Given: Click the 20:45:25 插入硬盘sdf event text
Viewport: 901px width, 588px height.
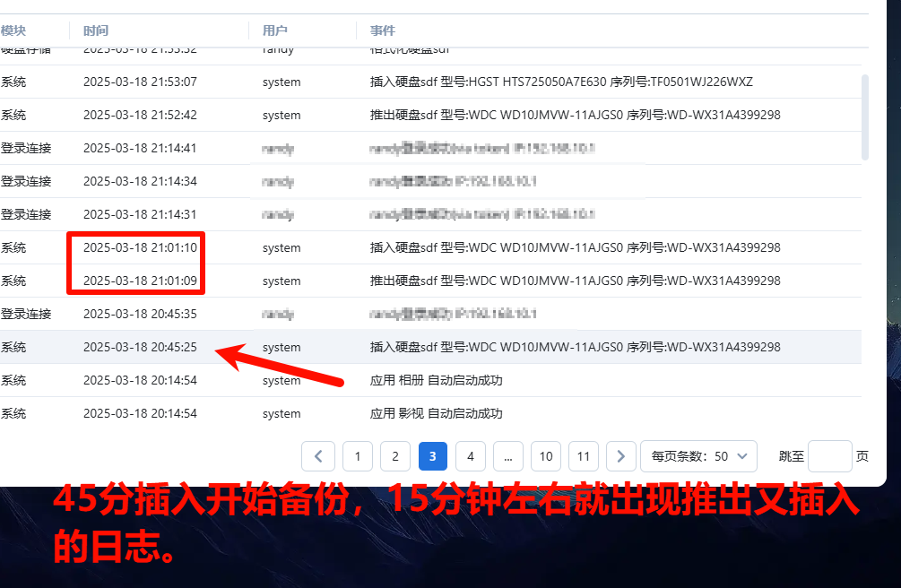Looking at the screenshot, I should click(576, 347).
